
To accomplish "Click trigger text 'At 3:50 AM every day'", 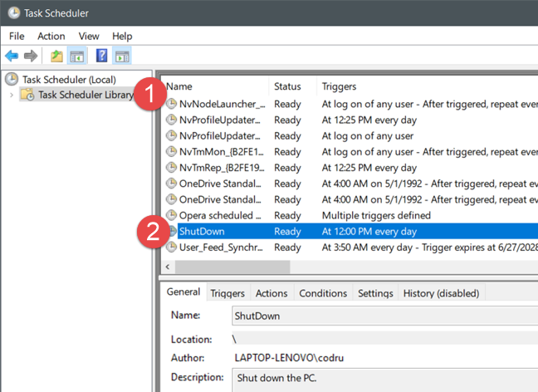I will click(x=367, y=247).
